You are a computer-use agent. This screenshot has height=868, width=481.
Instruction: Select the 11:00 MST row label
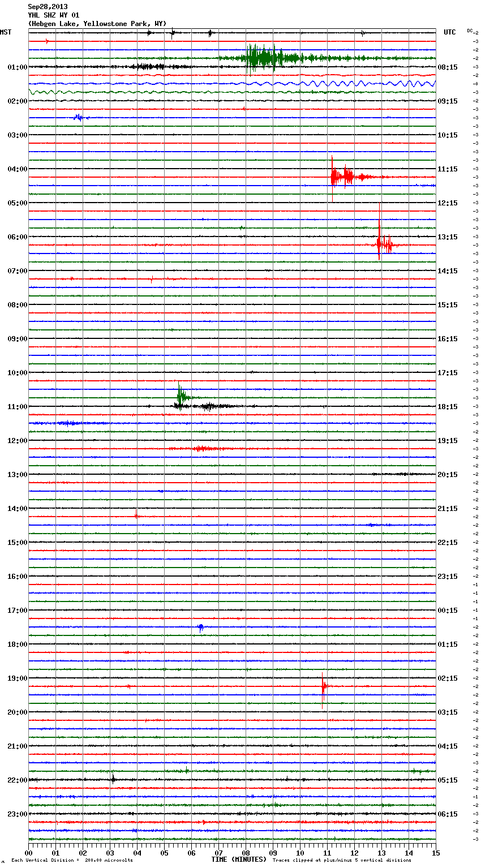[18, 407]
